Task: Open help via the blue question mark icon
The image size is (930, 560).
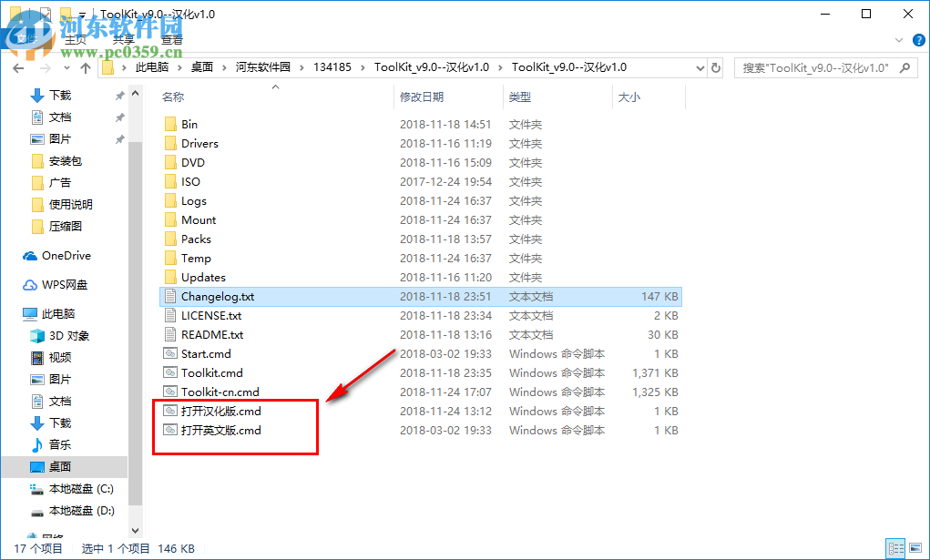Action: (918, 39)
